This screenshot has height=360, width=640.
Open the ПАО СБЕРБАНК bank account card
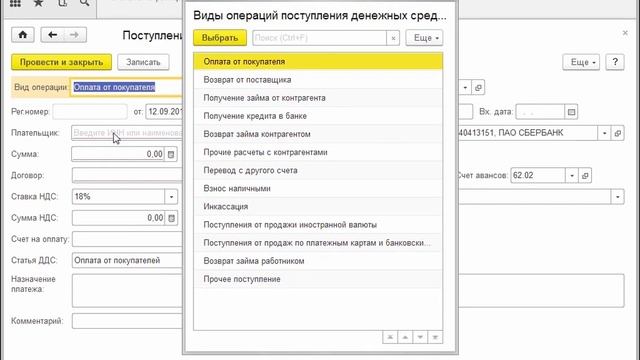tap(618, 133)
